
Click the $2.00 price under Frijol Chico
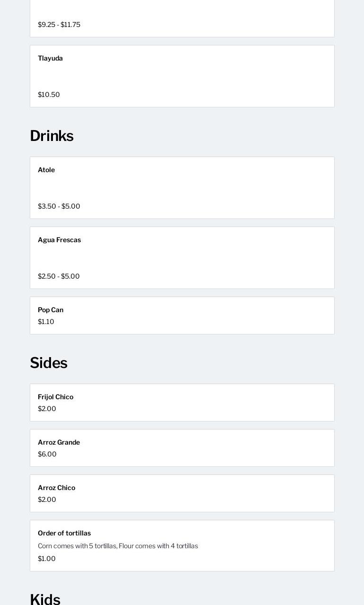47,409
